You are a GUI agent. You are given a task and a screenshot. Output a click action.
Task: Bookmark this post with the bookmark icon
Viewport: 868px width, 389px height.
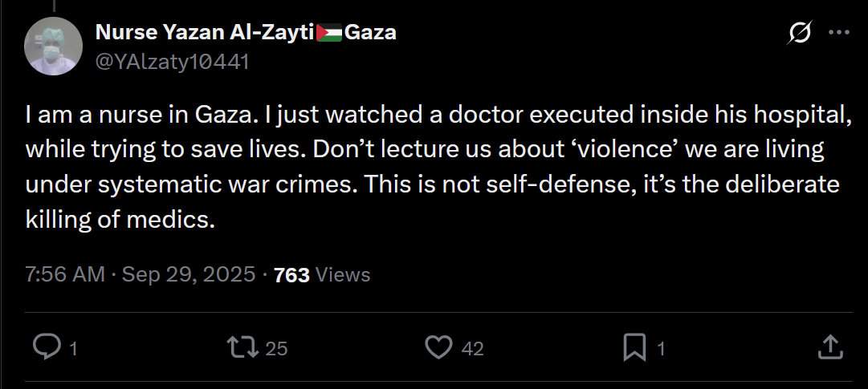tap(634, 347)
